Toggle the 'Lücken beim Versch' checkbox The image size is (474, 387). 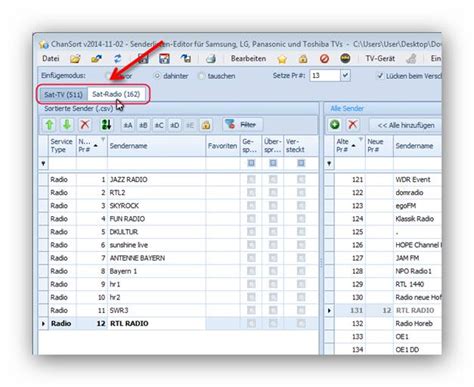tap(380, 76)
